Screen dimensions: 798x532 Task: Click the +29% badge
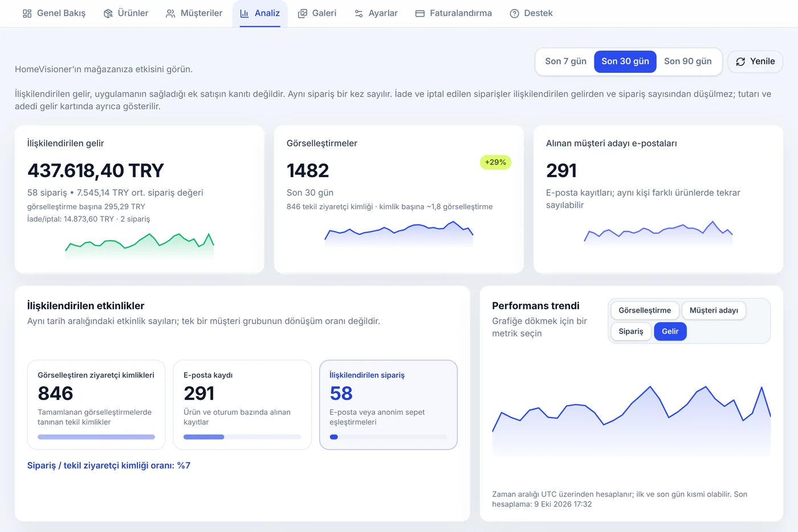point(496,162)
